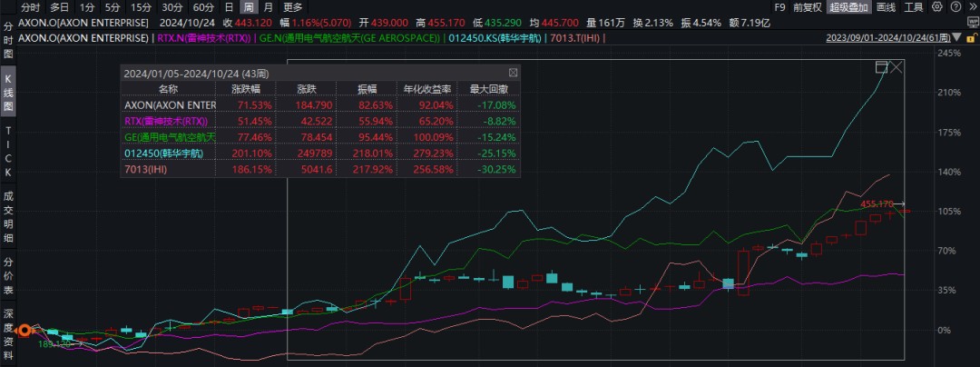Open the 分时图 sidebar tab
Image resolution: width=980 pixels, height=367 pixels.
coord(8,41)
